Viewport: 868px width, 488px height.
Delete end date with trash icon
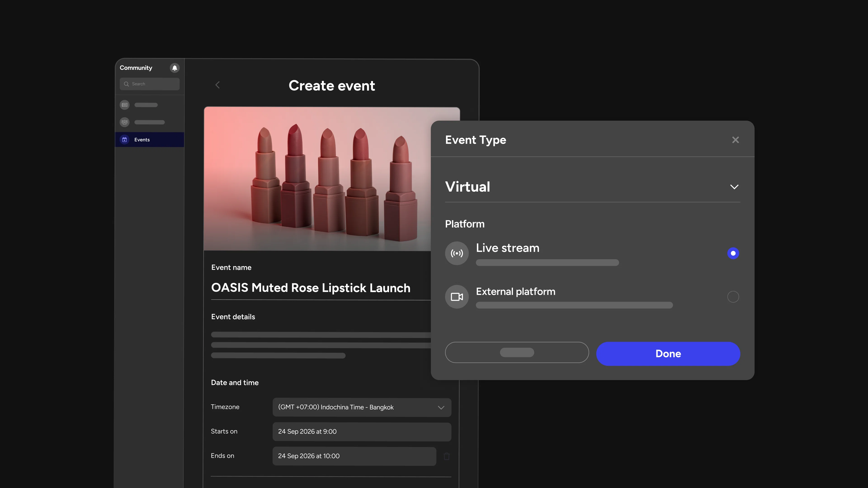pos(446,456)
